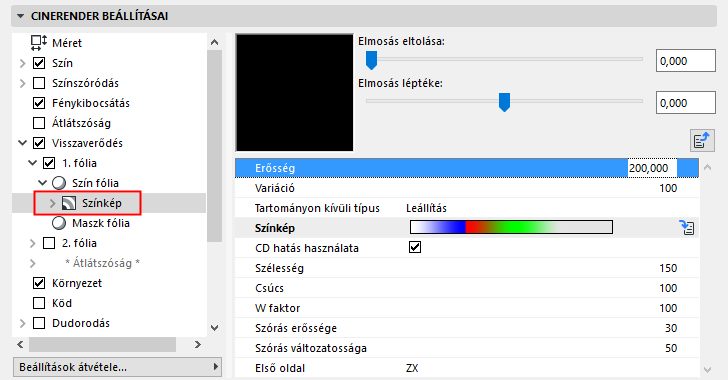Image resolution: width=728 pixels, height=380 pixels.
Task: Toggle the Környezet checkbox
Action: pos(39,282)
